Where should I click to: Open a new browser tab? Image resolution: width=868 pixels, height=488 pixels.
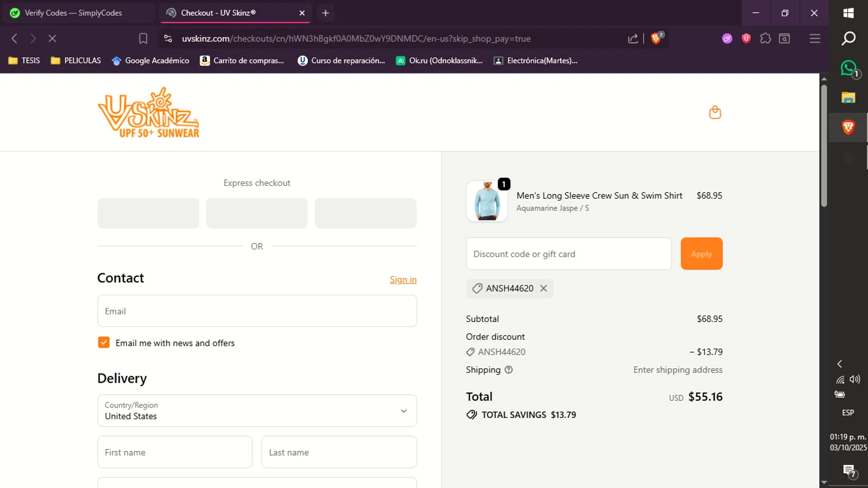[326, 13]
